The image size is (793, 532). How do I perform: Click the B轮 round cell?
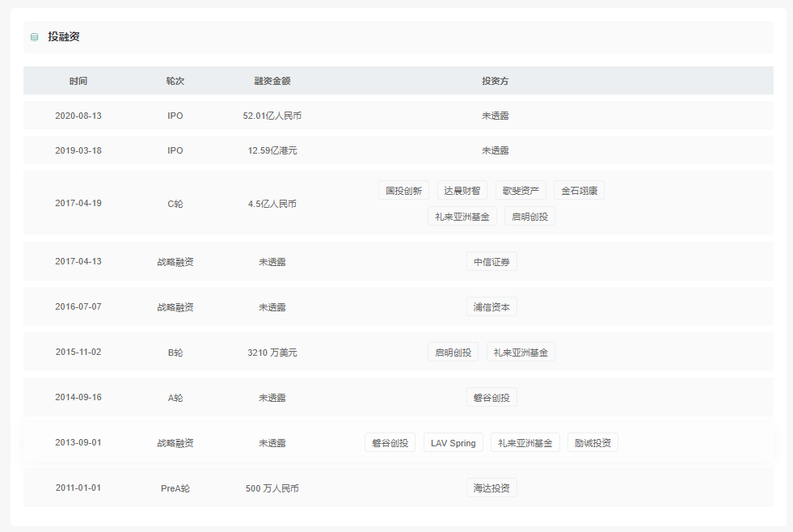click(175, 353)
